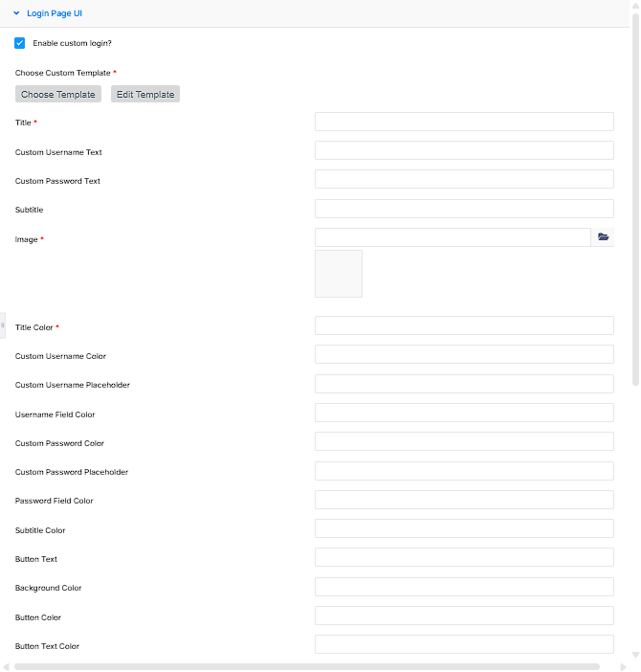
Task: Click the Choose Template button
Action: click(x=58, y=94)
